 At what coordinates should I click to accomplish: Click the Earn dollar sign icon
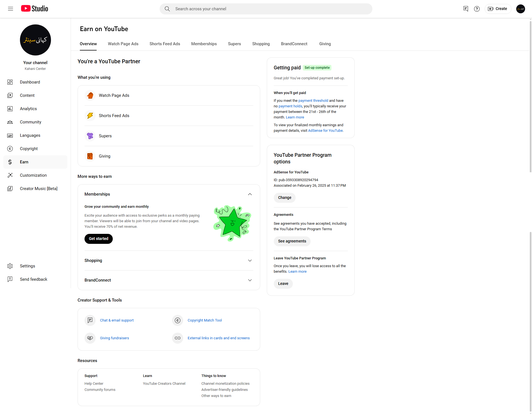(10, 162)
